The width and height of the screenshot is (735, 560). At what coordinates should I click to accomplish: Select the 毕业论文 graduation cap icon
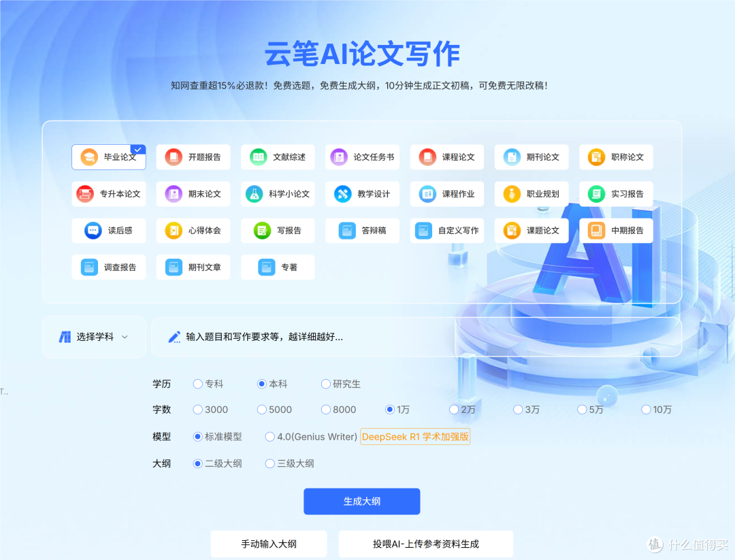88,157
